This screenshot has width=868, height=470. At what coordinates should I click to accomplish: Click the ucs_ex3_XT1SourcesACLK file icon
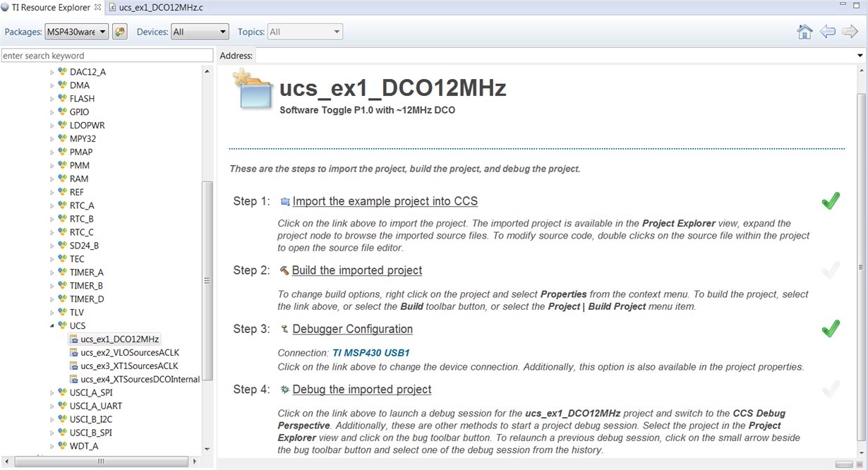click(73, 366)
